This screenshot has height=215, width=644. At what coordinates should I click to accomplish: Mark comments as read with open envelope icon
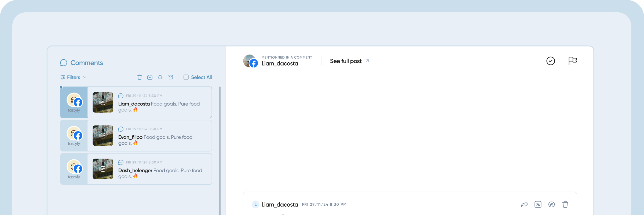[x=150, y=77]
